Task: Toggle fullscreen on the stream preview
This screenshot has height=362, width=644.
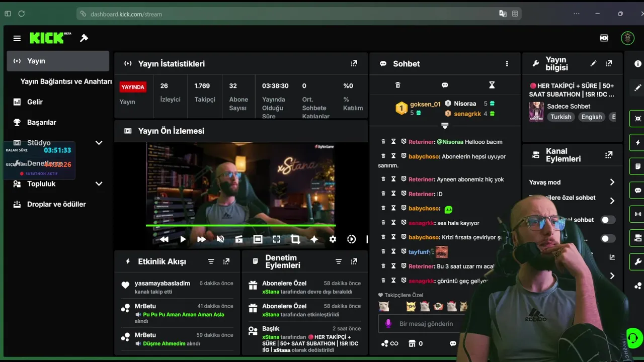Action: tap(276, 239)
